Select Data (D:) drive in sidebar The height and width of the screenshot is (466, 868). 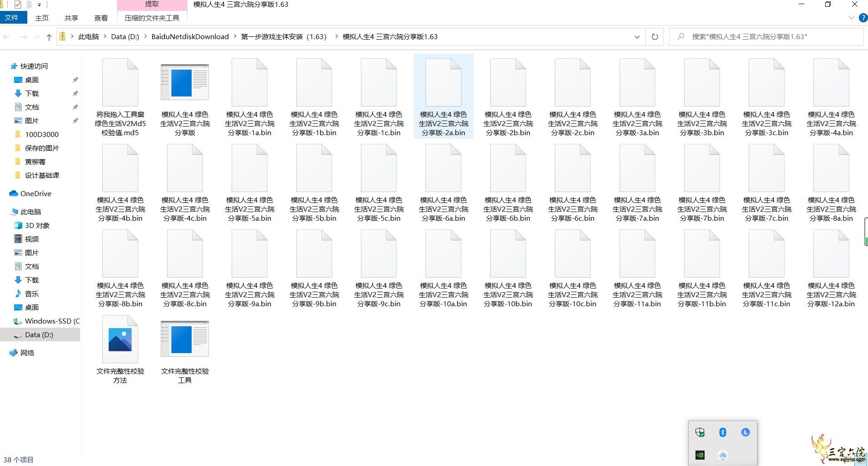(40, 335)
